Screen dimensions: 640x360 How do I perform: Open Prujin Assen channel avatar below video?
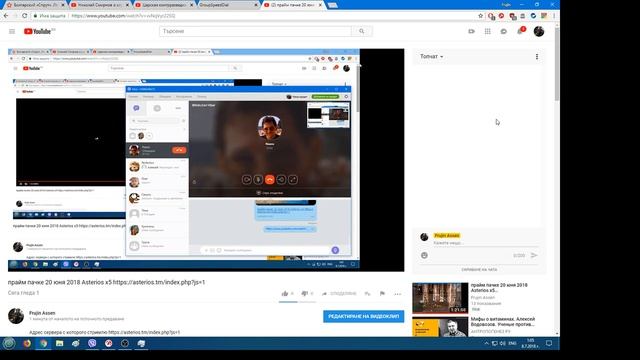coord(16,316)
